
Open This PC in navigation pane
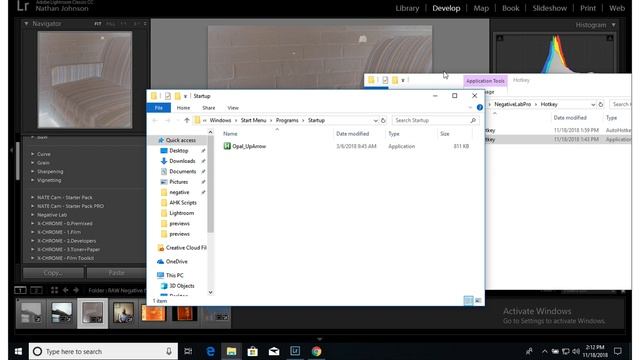[x=174, y=275]
